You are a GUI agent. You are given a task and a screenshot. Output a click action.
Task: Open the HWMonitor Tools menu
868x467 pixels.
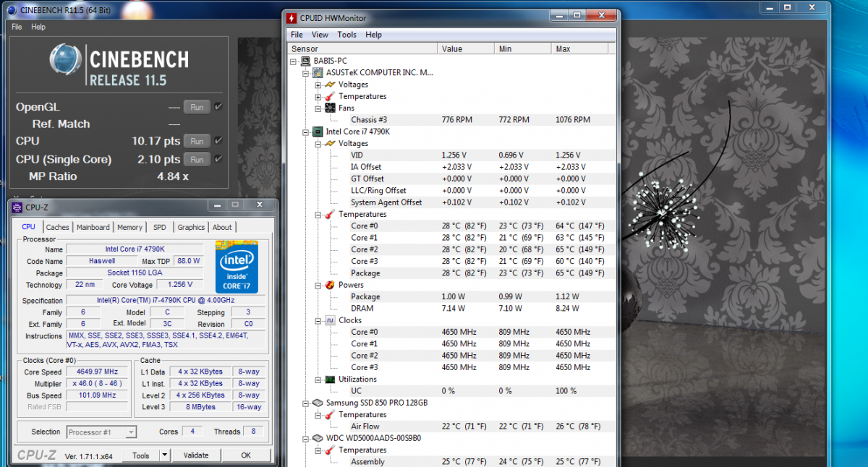(347, 35)
